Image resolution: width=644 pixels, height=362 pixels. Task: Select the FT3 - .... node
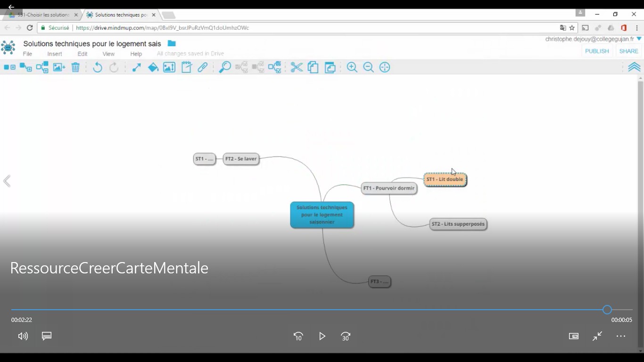380,281
